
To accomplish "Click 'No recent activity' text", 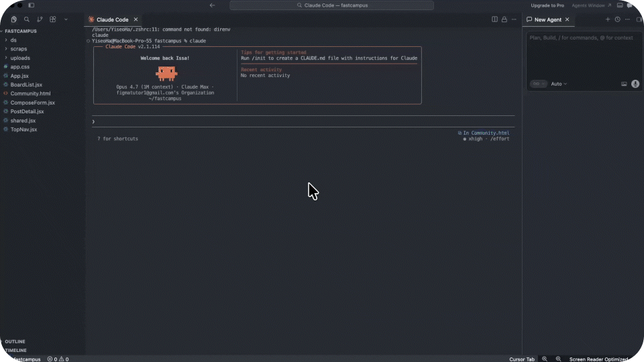I will point(266,76).
